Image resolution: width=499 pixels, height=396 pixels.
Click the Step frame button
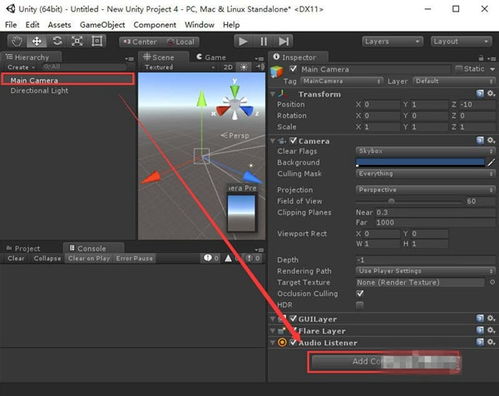[x=283, y=41]
